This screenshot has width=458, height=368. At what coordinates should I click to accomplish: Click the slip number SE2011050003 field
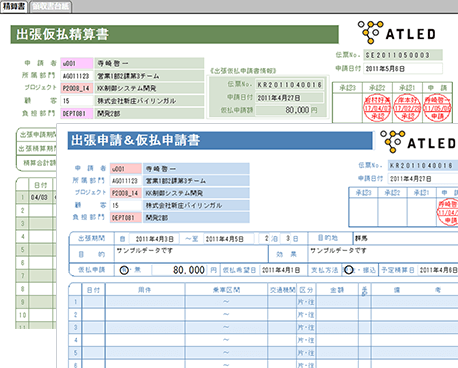(403, 55)
